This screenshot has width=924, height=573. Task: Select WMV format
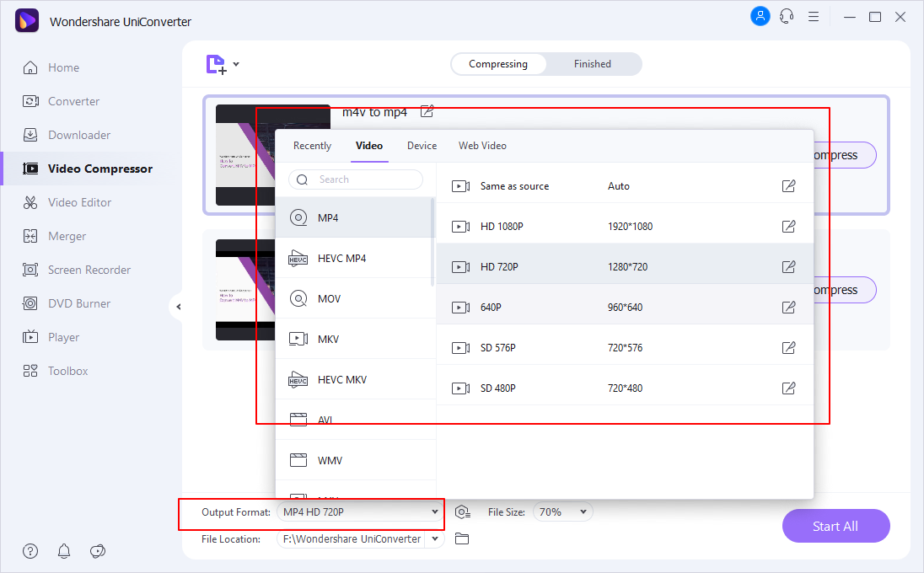click(x=354, y=461)
